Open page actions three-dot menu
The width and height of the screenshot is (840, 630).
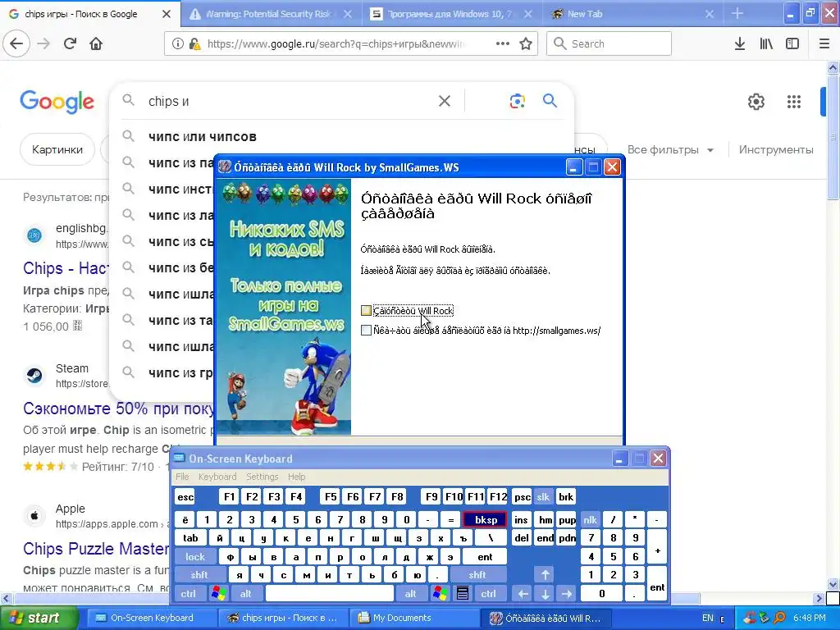tap(503, 43)
